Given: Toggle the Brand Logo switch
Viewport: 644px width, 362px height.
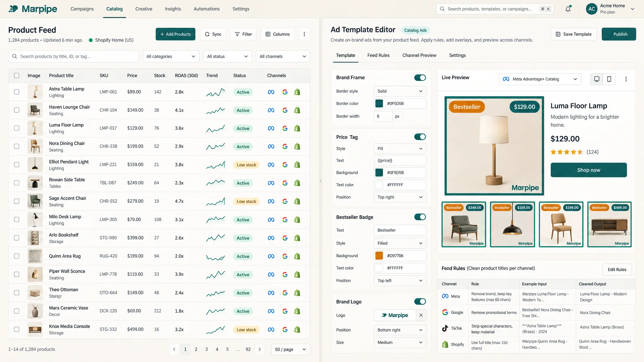Looking at the screenshot, I should 420,302.
